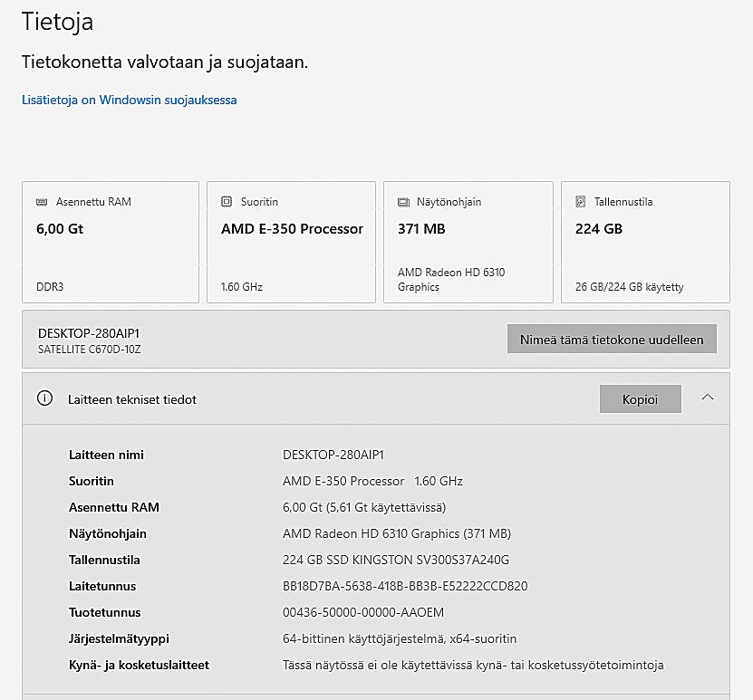
Task: Click the info icon beside Laitteen tekniset tiedot
Action: click(x=44, y=398)
